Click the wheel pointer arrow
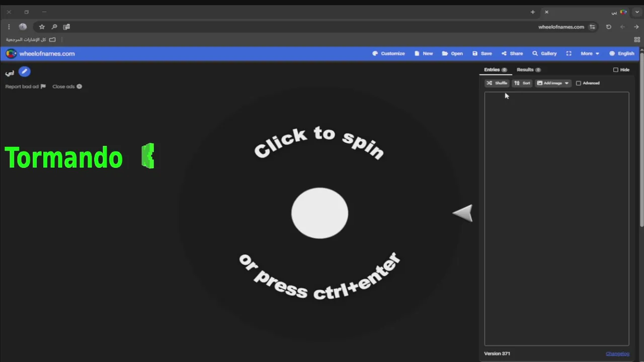Viewport: 644px width, 362px height. (462, 213)
